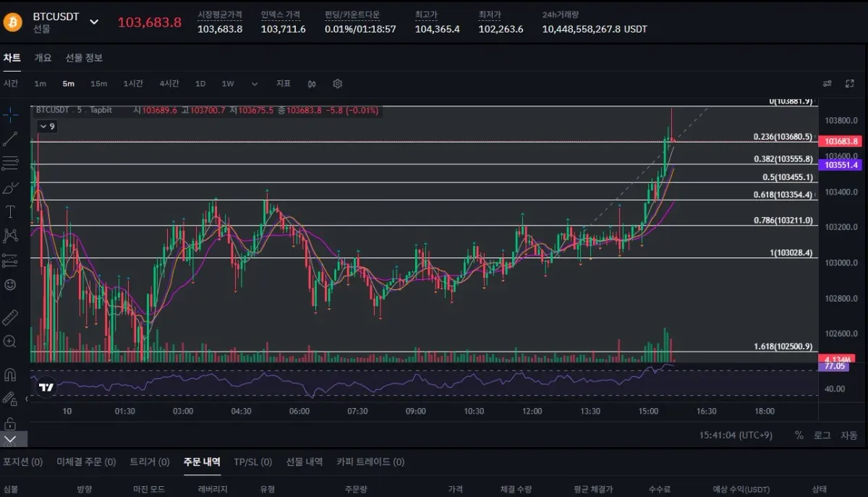The height and width of the screenshot is (497, 868).
Task: Open chart settings gear icon
Action: click(337, 84)
